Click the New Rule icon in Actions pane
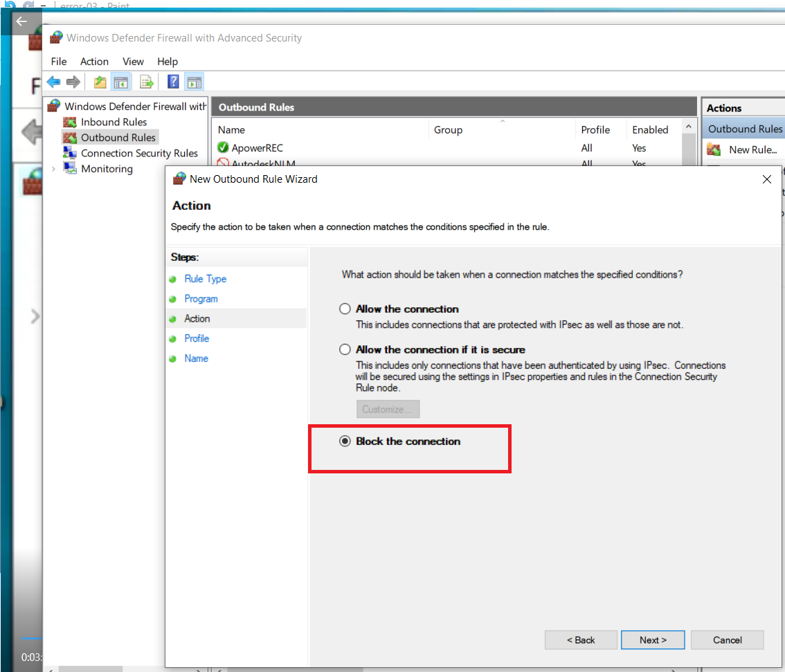 coord(714,149)
